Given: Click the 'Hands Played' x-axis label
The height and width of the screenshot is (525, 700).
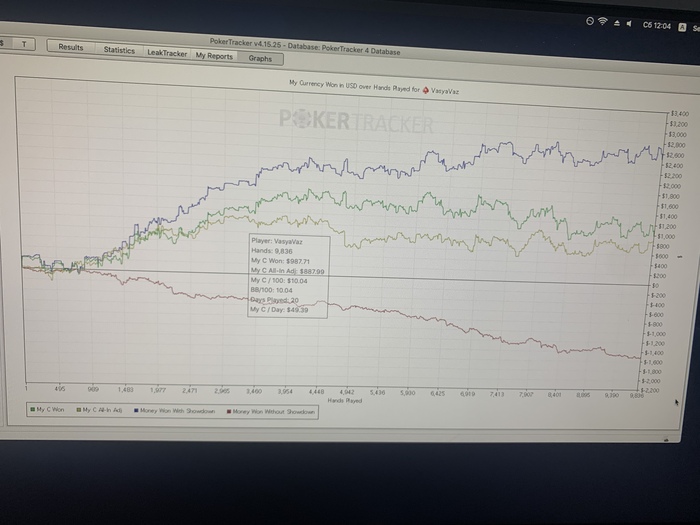Looking at the screenshot, I should click(x=345, y=400).
